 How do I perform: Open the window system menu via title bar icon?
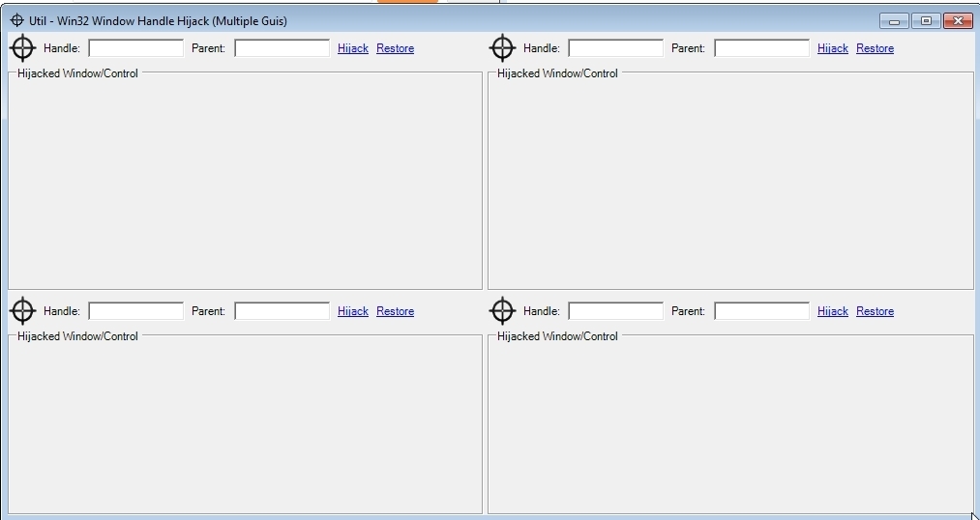(x=16, y=20)
